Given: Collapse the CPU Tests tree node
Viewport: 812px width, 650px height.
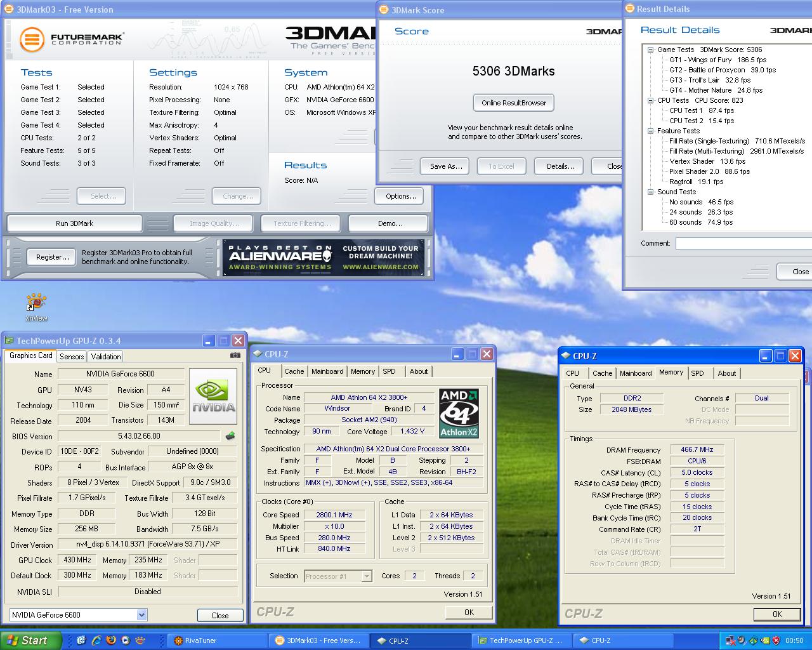Looking at the screenshot, I should click(x=650, y=100).
